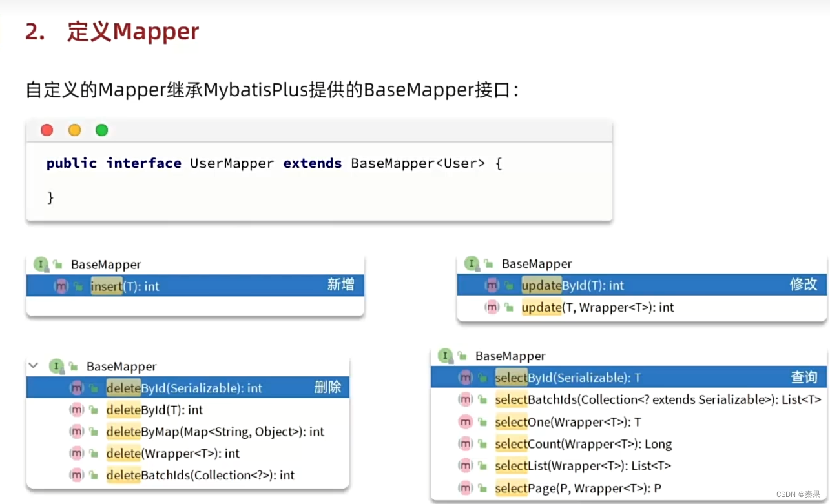Click the interface icon of the select panel's BaseMapper
The image size is (830, 504).
pyautogui.click(x=444, y=356)
